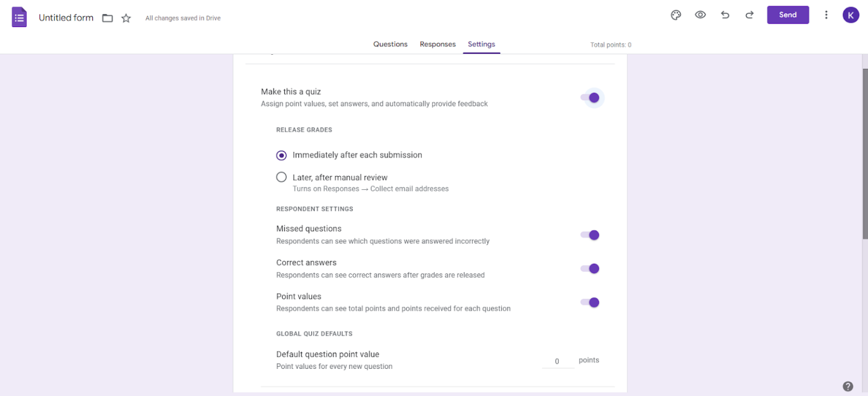This screenshot has width=868, height=396.
Task: Redo the last change
Action: (749, 15)
